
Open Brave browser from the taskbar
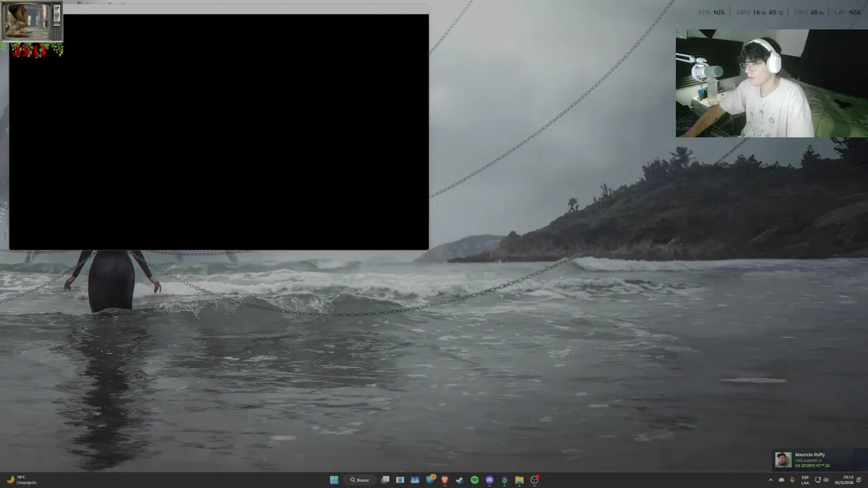[x=445, y=480]
